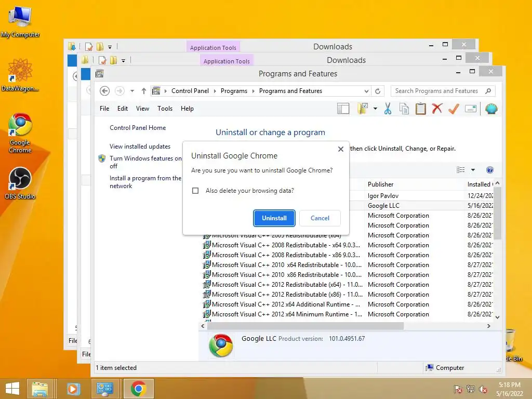
Task: Expand the breadcrumb arrow after Control Panel
Action: (x=215, y=91)
